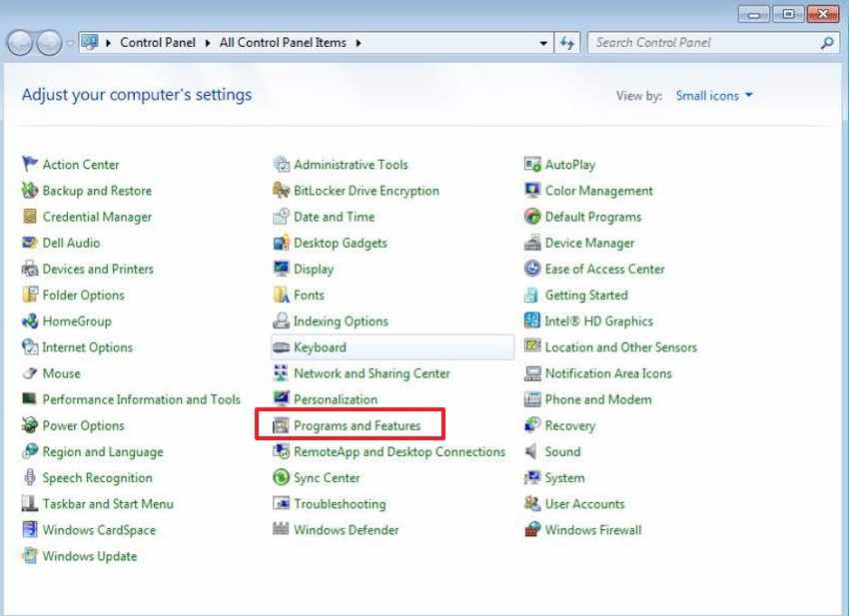The width and height of the screenshot is (849, 616).
Task: Click the Backup and Restore icon
Action: point(30,190)
